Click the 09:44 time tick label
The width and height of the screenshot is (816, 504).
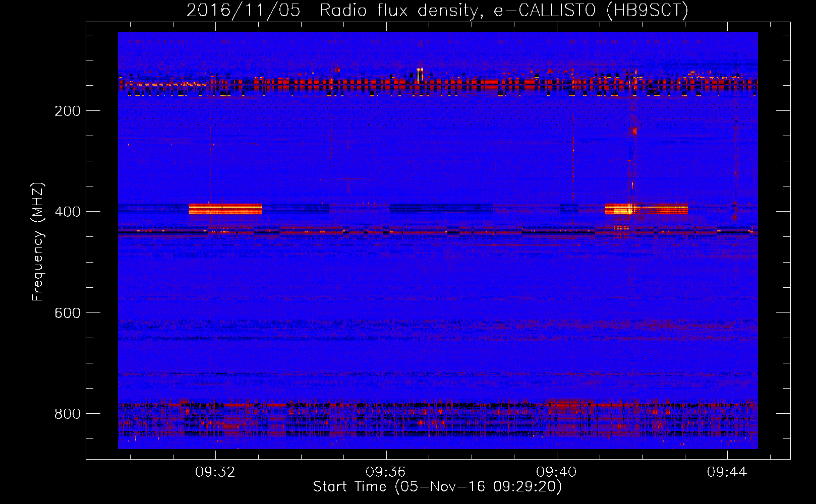[x=727, y=472]
